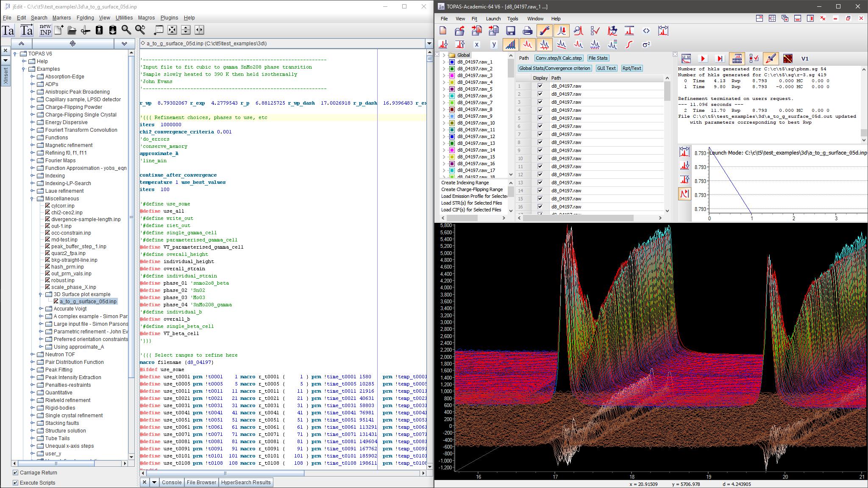Select the File Stats tab
This screenshot has height=488, width=868.
[x=598, y=58]
